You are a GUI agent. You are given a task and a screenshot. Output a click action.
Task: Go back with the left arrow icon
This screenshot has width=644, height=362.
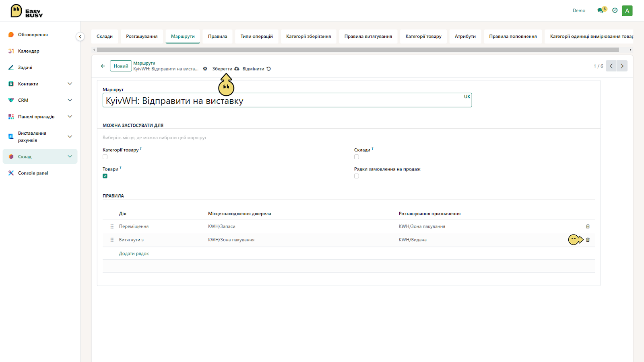(x=103, y=66)
